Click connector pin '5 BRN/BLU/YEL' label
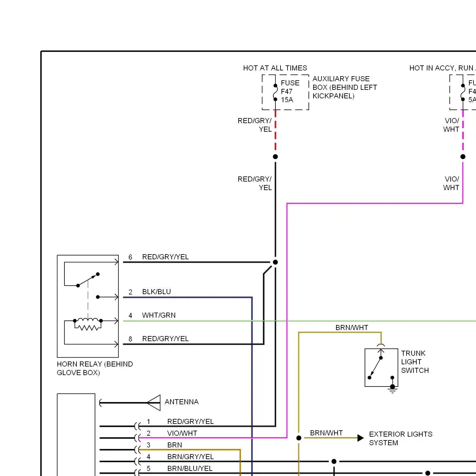476x476 pixels. pyautogui.click(x=179, y=468)
